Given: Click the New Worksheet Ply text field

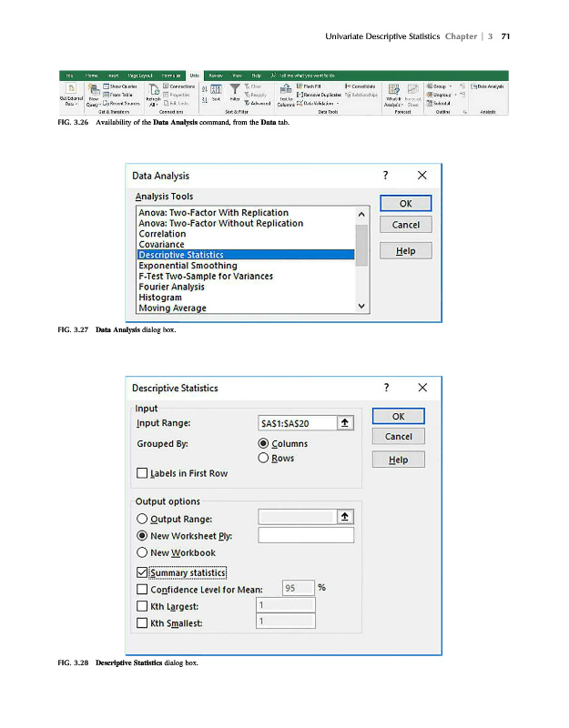Looking at the screenshot, I should pyautogui.click(x=306, y=535).
